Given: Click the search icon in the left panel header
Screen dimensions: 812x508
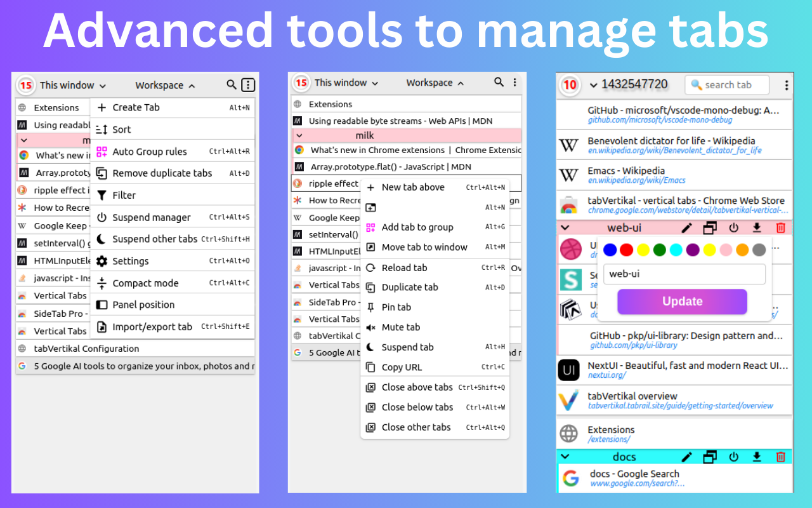Looking at the screenshot, I should [232, 84].
